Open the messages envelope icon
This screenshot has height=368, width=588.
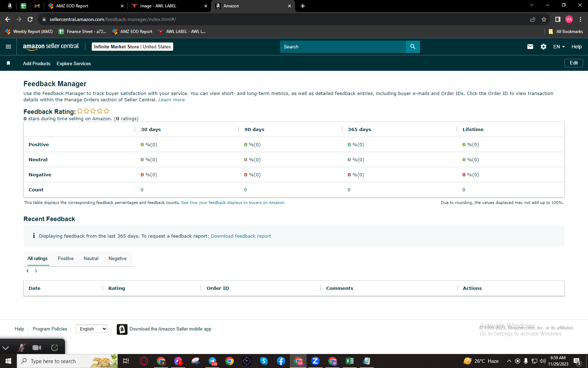(x=530, y=47)
